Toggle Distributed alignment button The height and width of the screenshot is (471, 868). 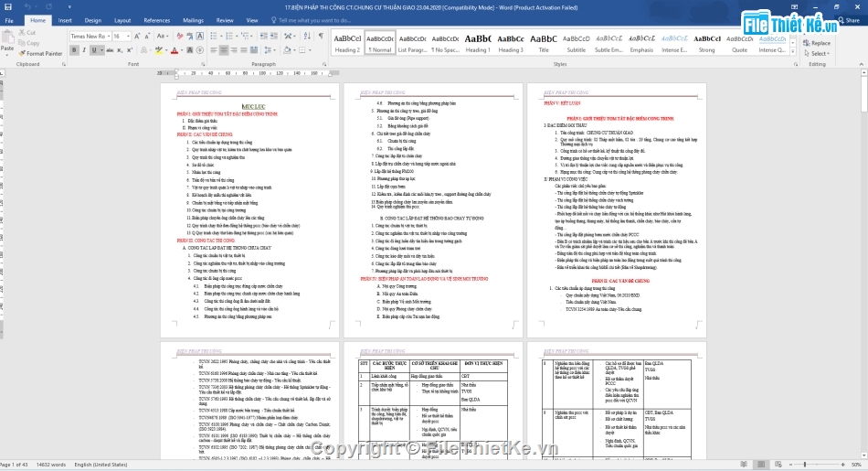click(253, 50)
